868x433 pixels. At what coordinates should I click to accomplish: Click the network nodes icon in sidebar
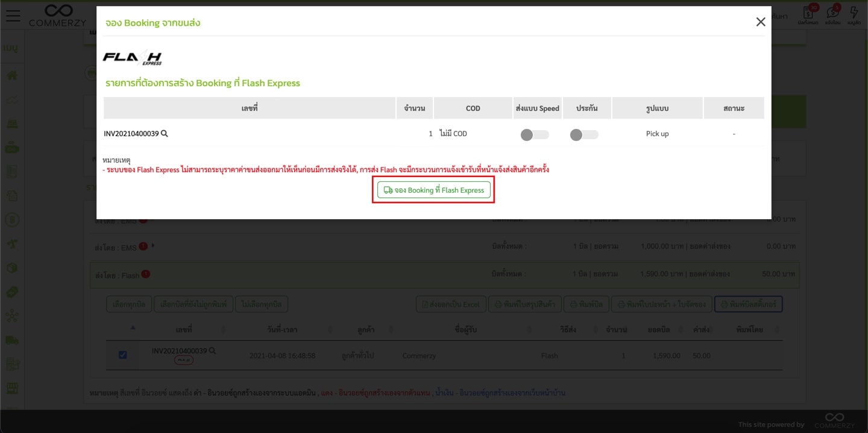tap(12, 316)
